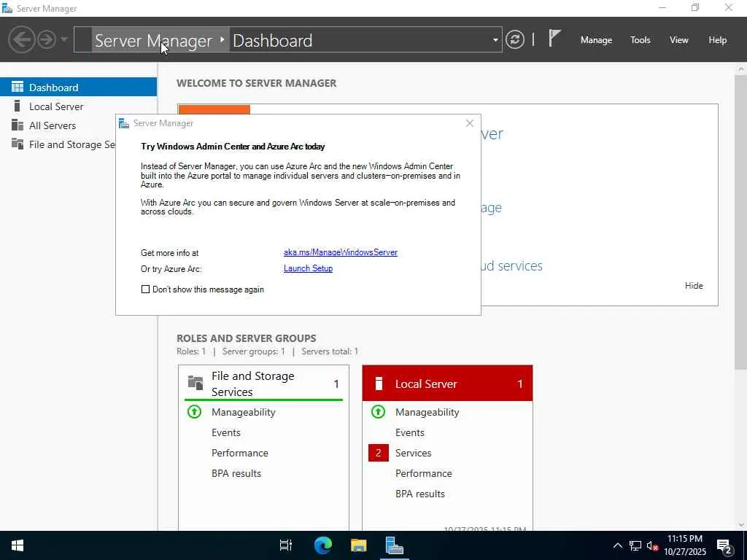This screenshot has height=560, width=747.
Task: Close the Azure Arc message dialog
Action: [469, 123]
